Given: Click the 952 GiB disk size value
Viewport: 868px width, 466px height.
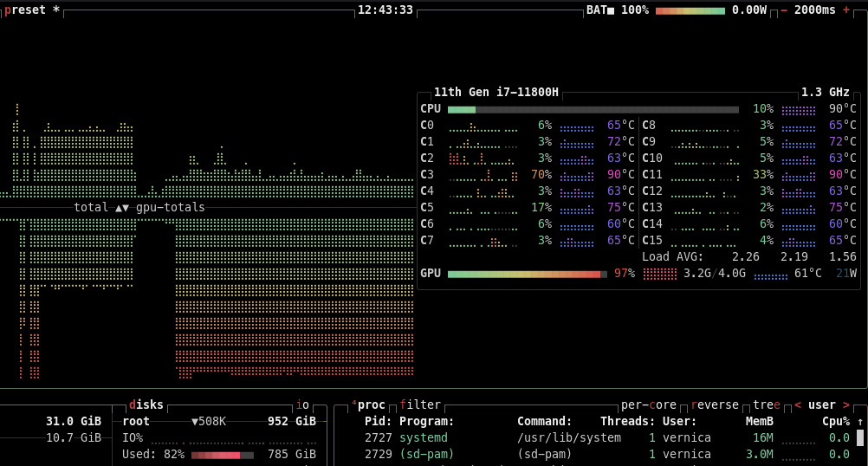Looking at the screenshot, I should [292, 422].
